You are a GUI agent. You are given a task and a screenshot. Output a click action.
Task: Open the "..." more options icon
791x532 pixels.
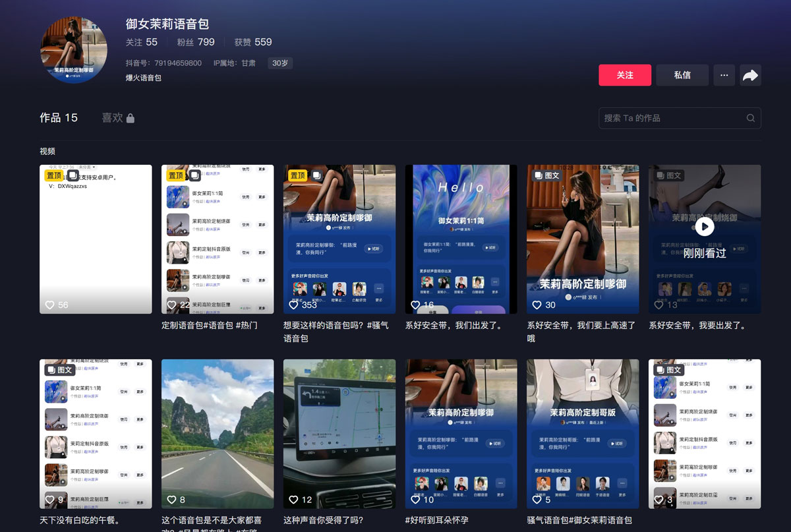(724, 75)
